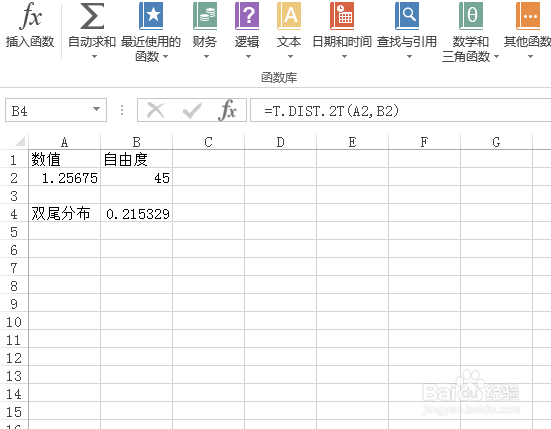This screenshot has width=551, height=429.
Task: Open the Logical functions question-mark book
Action: coord(247,15)
